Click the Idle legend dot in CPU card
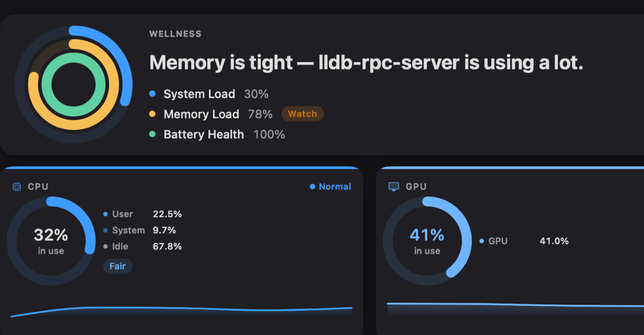644x335 pixels. [106, 247]
